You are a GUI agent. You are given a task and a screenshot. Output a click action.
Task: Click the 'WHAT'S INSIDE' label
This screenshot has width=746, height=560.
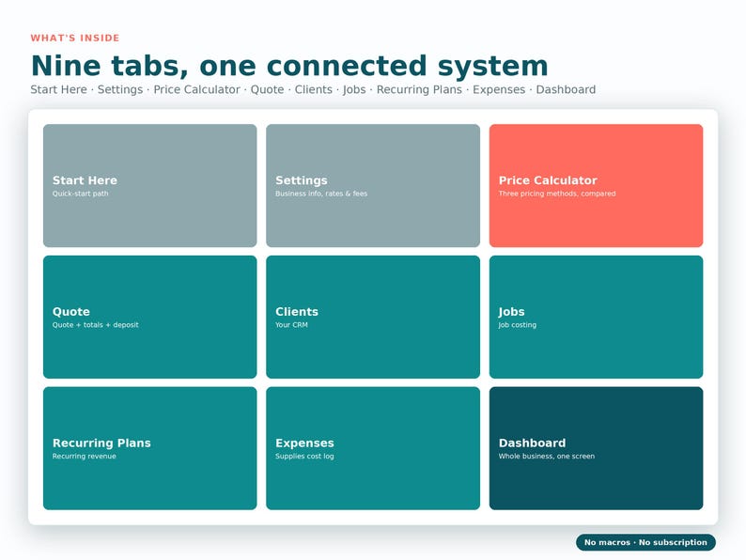[75, 39]
